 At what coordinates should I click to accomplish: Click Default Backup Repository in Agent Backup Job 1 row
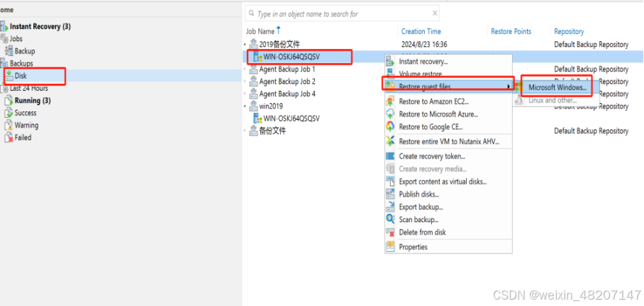coord(591,69)
